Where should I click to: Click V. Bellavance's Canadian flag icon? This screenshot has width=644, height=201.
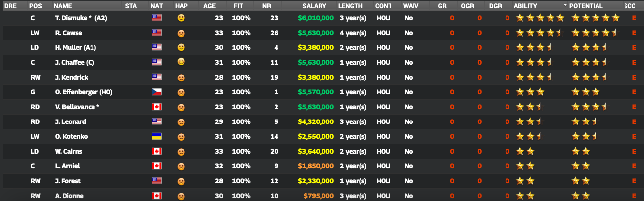click(x=157, y=107)
